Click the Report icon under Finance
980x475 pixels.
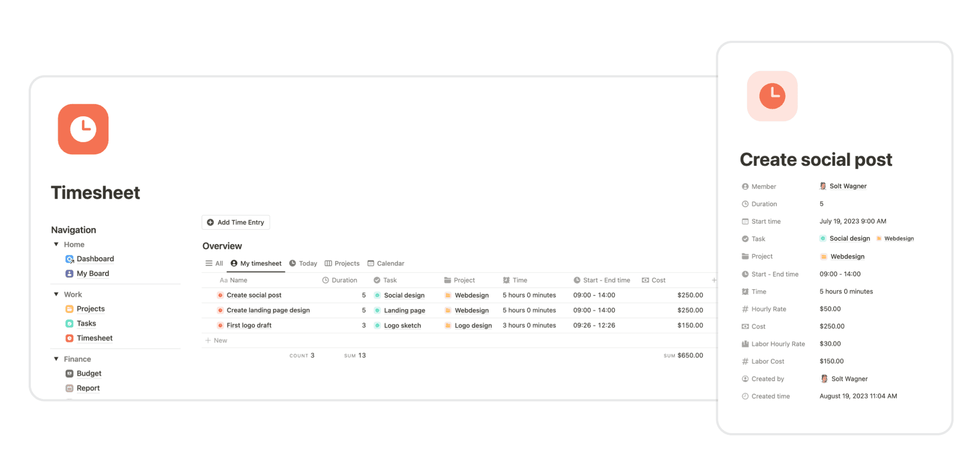point(69,388)
